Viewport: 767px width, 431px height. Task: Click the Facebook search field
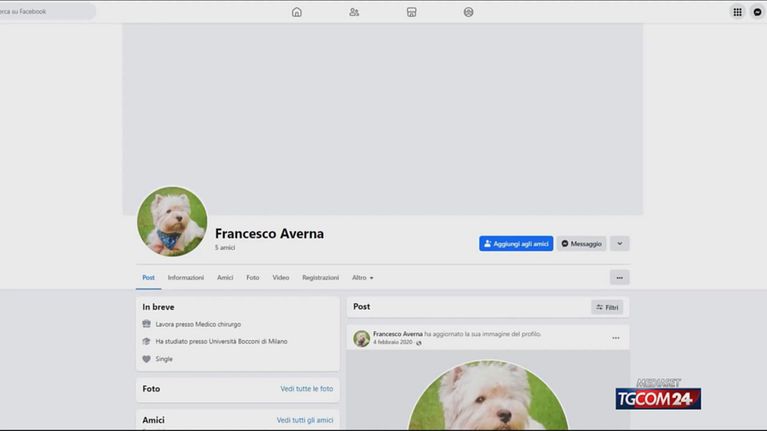48,12
